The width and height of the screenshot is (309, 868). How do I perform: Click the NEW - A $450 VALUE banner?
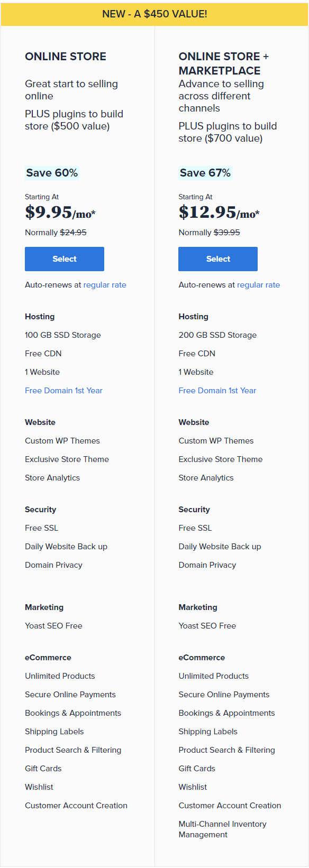click(x=154, y=14)
